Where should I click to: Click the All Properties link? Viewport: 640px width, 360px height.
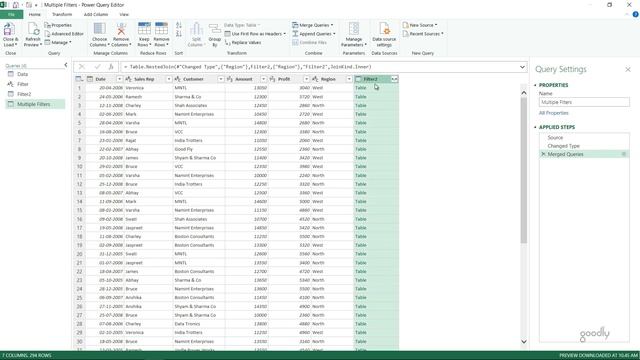[553, 113]
